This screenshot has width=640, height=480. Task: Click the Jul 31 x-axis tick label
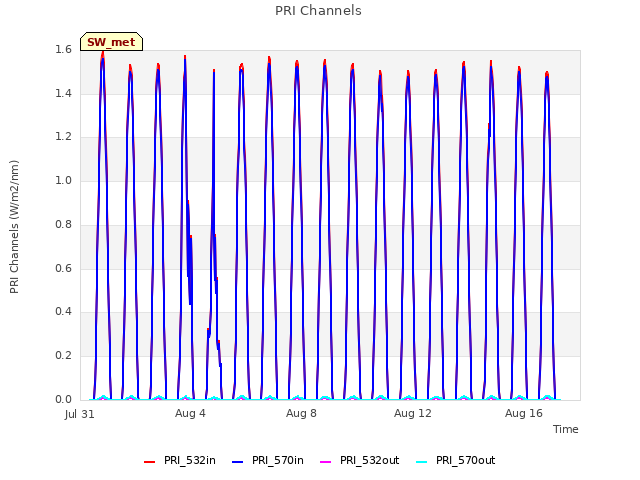[80, 414]
